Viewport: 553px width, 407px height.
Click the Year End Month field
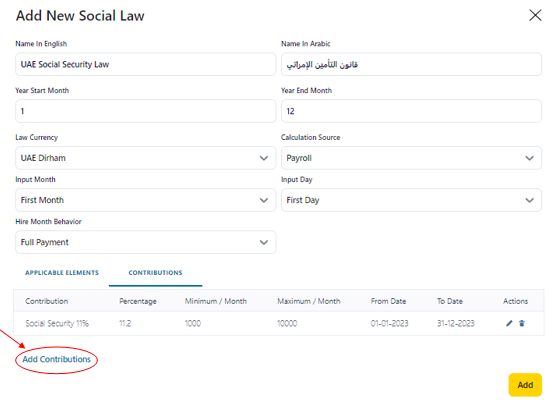tap(411, 111)
